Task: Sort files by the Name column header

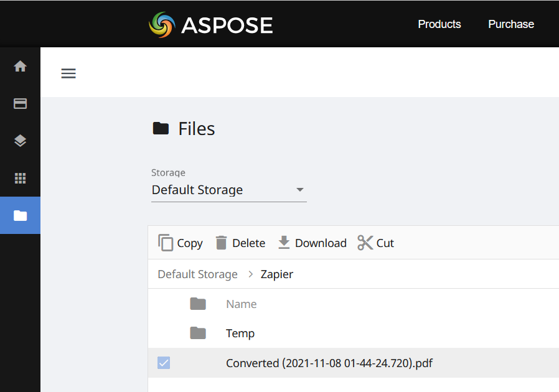Action: pyautogui.click(x=242, y=304)
